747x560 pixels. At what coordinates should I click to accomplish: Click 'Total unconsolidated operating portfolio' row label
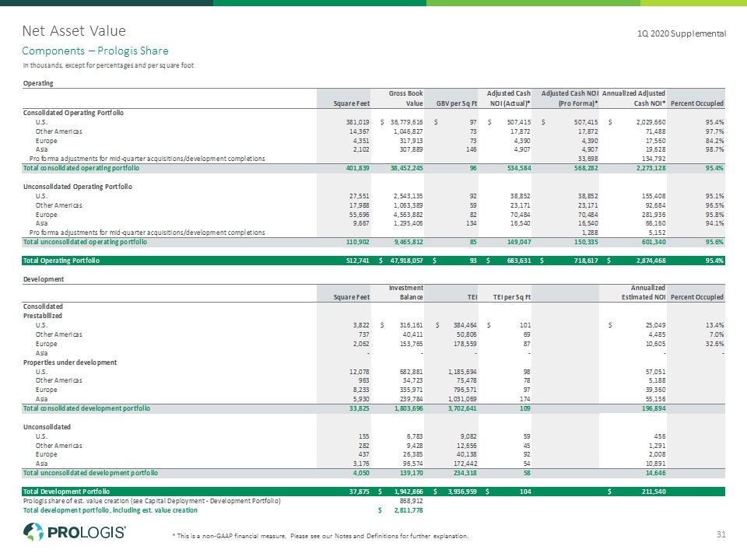pos(85,242)
